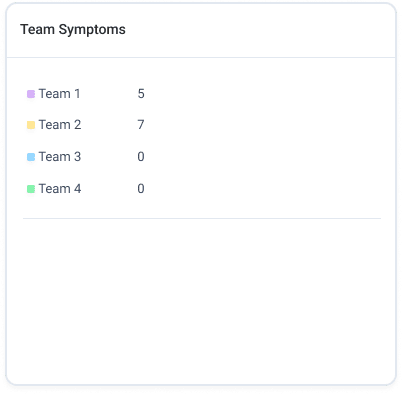Select the Team 4 legend label

pyautogui.click(x=60, y=189)
